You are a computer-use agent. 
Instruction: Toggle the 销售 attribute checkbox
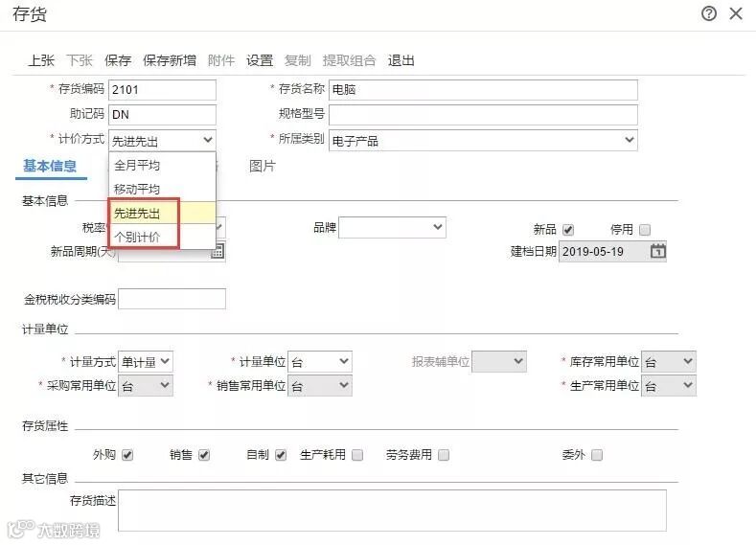pos(204,455)
